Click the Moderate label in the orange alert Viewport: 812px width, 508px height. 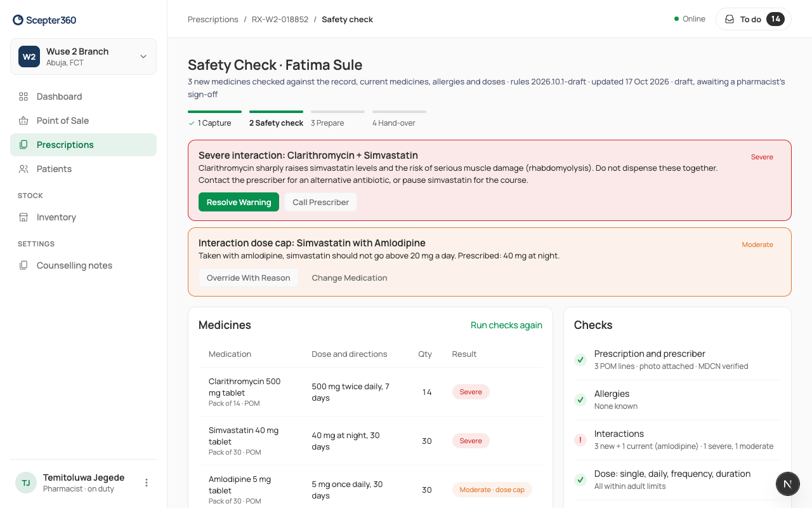757,244
